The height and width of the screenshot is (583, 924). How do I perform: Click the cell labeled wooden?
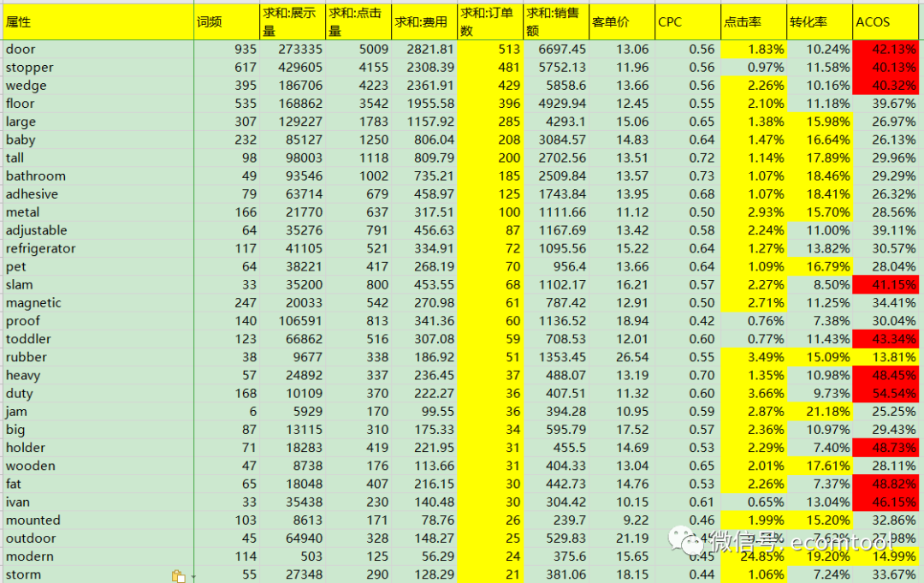[x=98, y=467]
